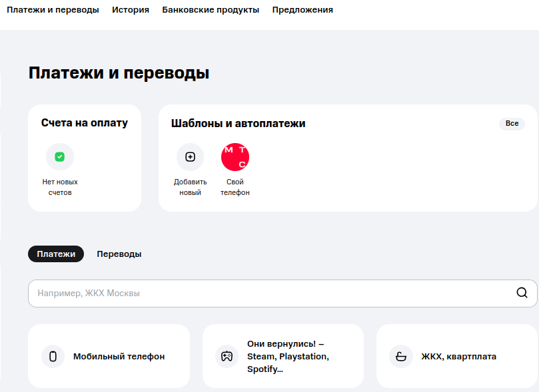The image size is (539, 392).
Task: Select the Платежи tab
Action: pyautogui.click(x=56, y=254)
